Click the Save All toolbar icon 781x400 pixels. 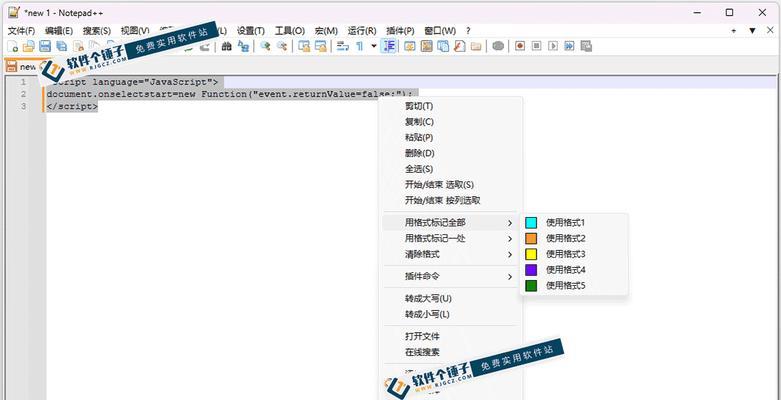pos(61,46)
